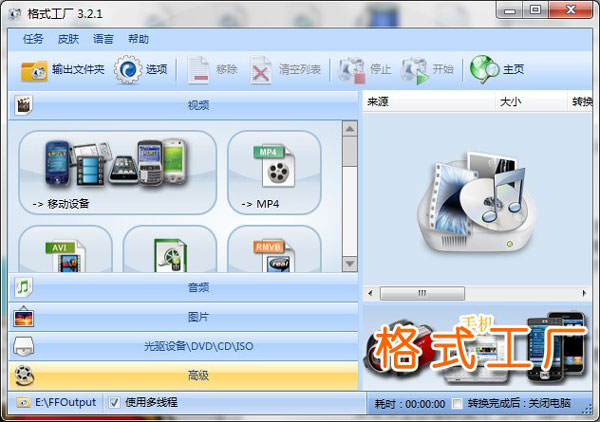Open the E:\FFOutput path link
The height and width of the screenshot is (422, 600).
click(65, 402)
